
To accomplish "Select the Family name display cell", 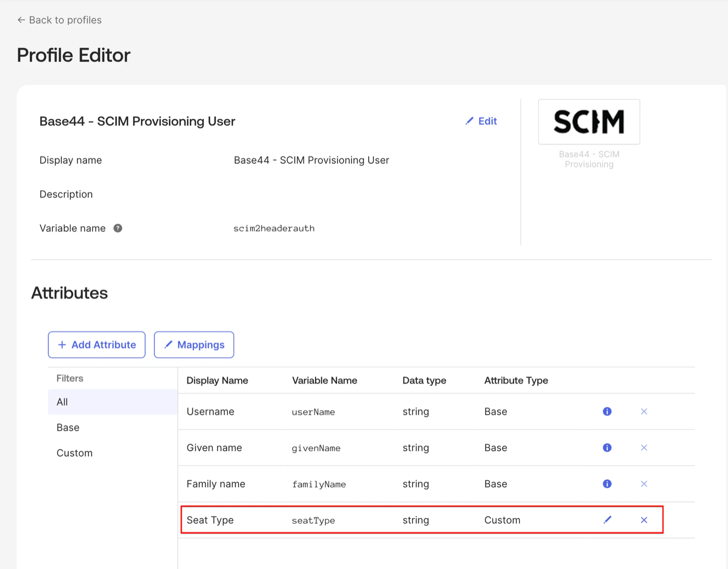I will (216, 484).
